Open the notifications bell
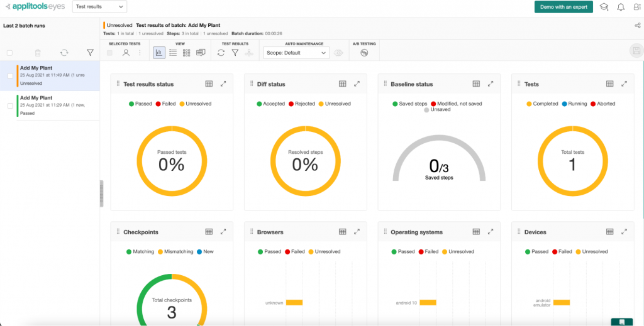The width and height of the screenshot is (644, 326). [x=621, y=7]
